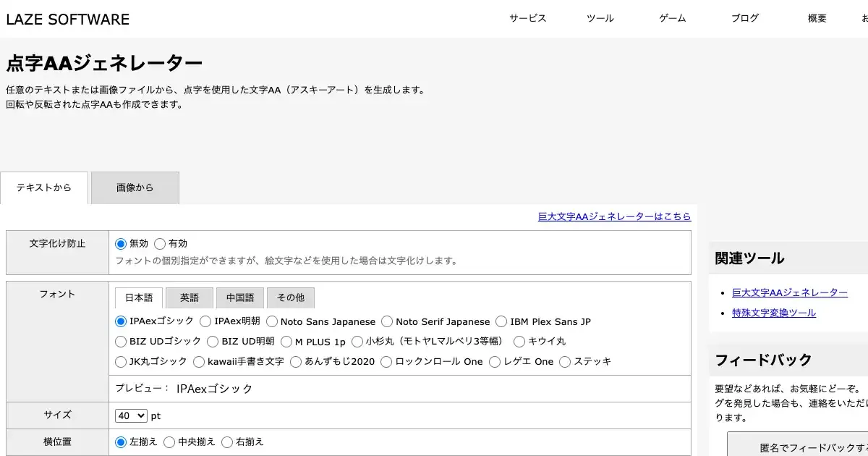This screenshot has width=868, height=456.
Task: Open the 特殊文字変換ツール related link
Action: pyautogui.click(x=774, y=313)
